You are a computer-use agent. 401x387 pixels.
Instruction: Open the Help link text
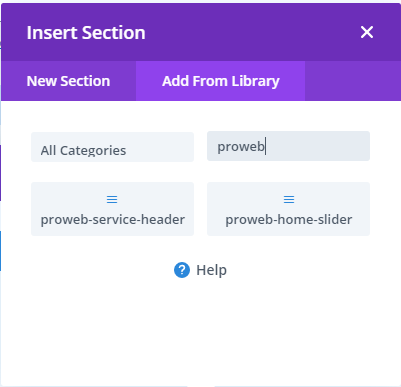click(211, 270)
